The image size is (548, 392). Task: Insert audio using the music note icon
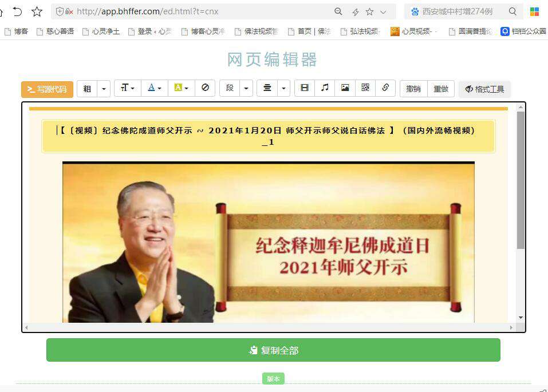point(325,88)
